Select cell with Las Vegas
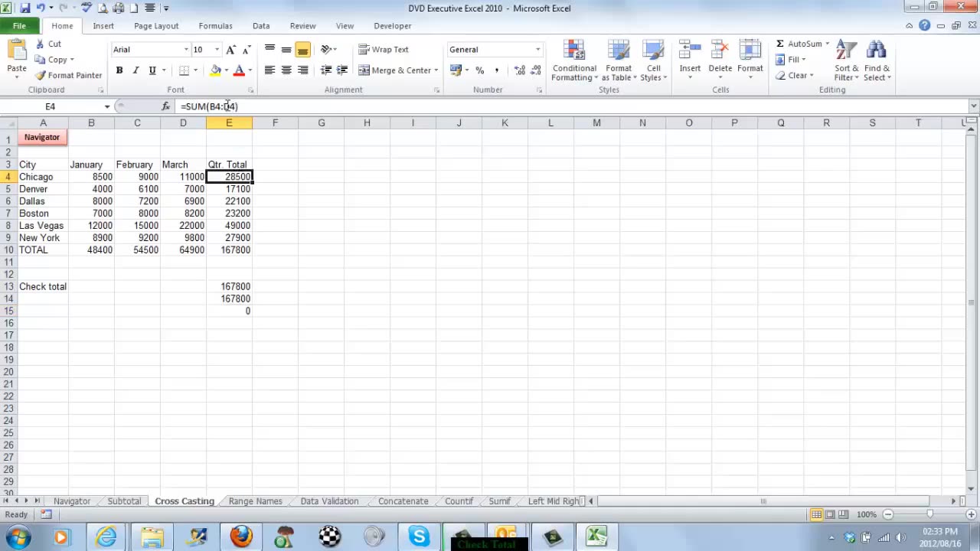Viewport: 980px width, 551px height. click(43, 226)
